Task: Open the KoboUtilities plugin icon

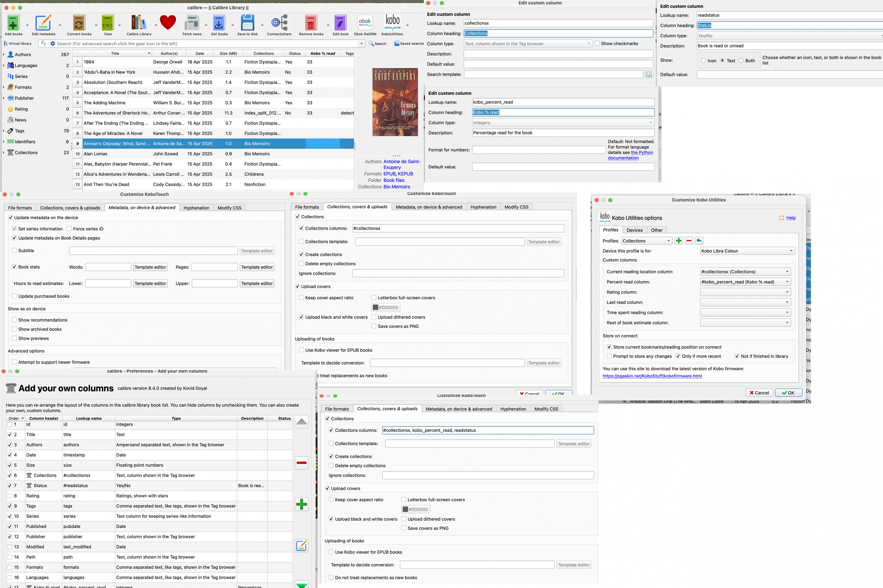Action: [x=392, y=23]
